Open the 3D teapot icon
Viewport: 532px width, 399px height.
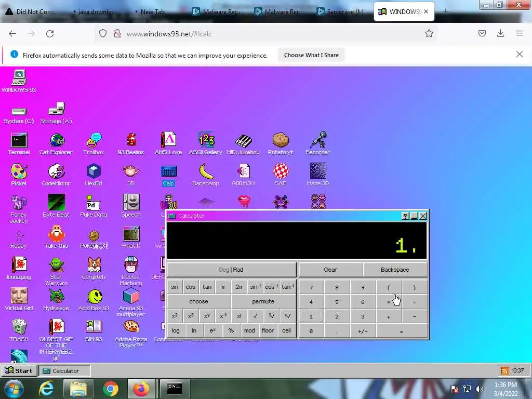(131, 175)
